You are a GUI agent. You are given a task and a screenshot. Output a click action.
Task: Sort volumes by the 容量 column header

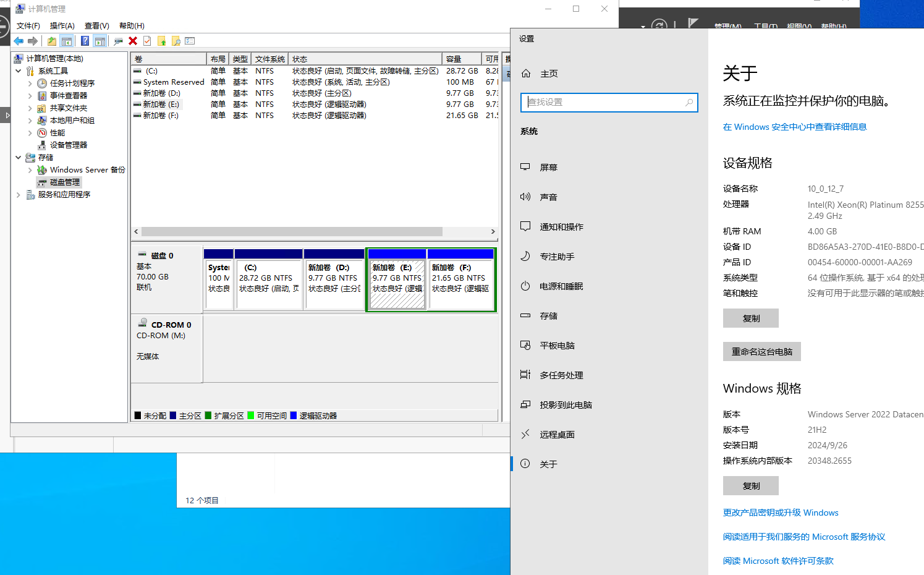pos(461,59)
